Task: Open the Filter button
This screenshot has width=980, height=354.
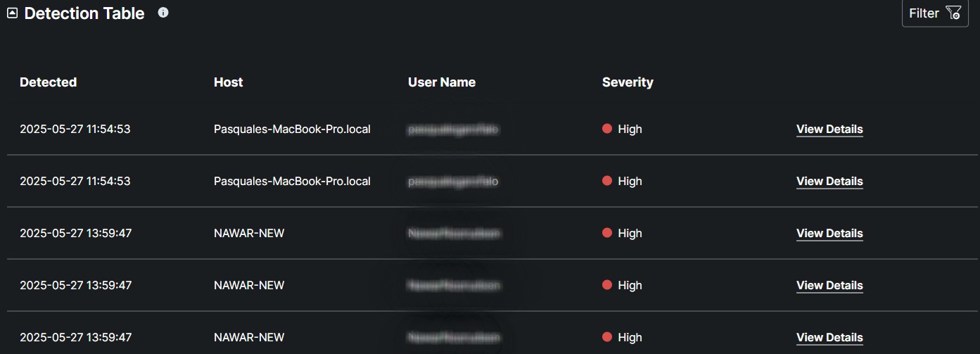Action: (924, 13)
